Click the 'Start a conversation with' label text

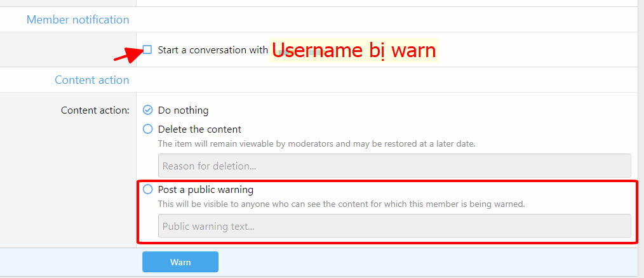[x=213, y=50]
